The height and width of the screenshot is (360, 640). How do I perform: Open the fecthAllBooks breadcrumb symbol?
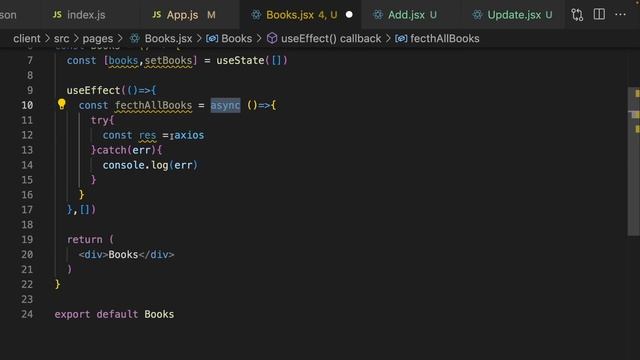(444, 38)
